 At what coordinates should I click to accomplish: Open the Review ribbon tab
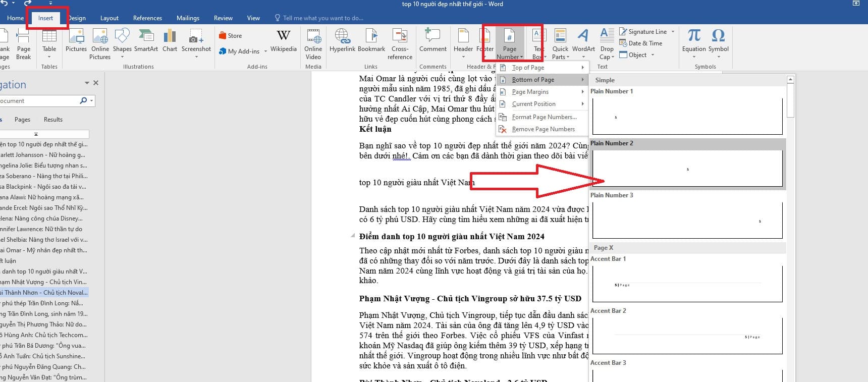(x=223, y=18)
